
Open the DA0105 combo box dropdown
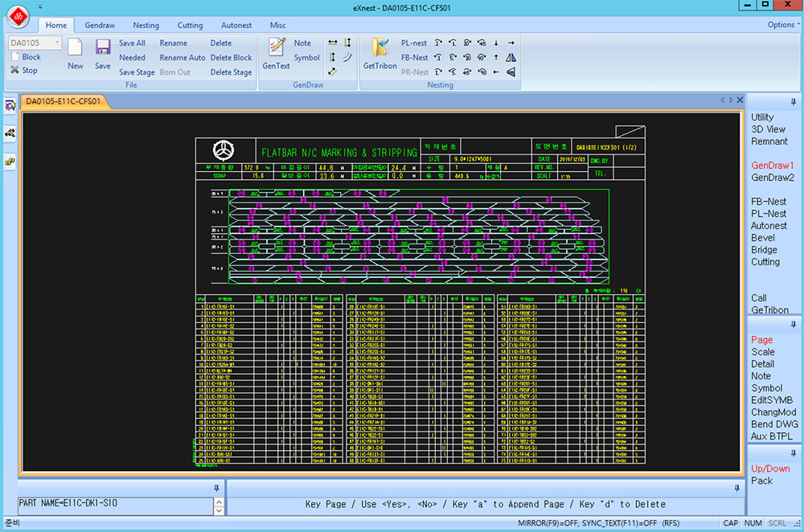tap(58, 43)
